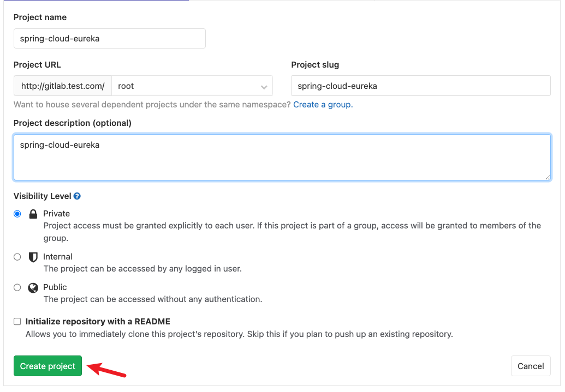Enable Initialize repository with a README

(x=17, y=322)
